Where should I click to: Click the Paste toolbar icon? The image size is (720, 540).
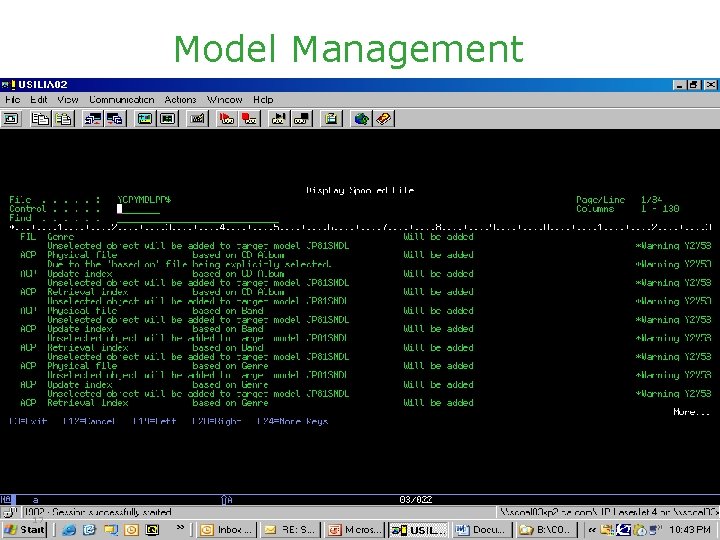63,119
